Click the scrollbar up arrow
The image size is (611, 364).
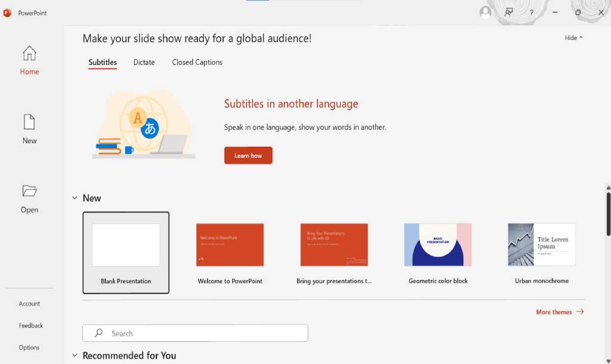click(x=608, y=188)
